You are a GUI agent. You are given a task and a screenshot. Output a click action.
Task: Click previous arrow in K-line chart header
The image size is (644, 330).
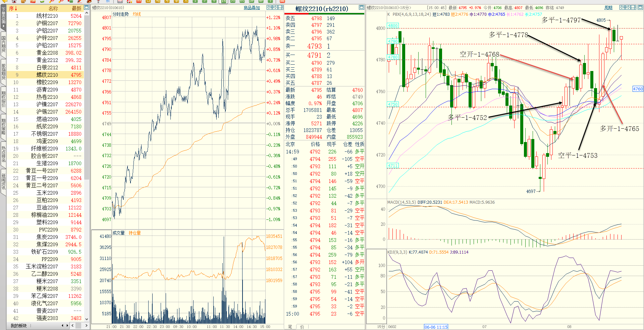click(622, 7)
